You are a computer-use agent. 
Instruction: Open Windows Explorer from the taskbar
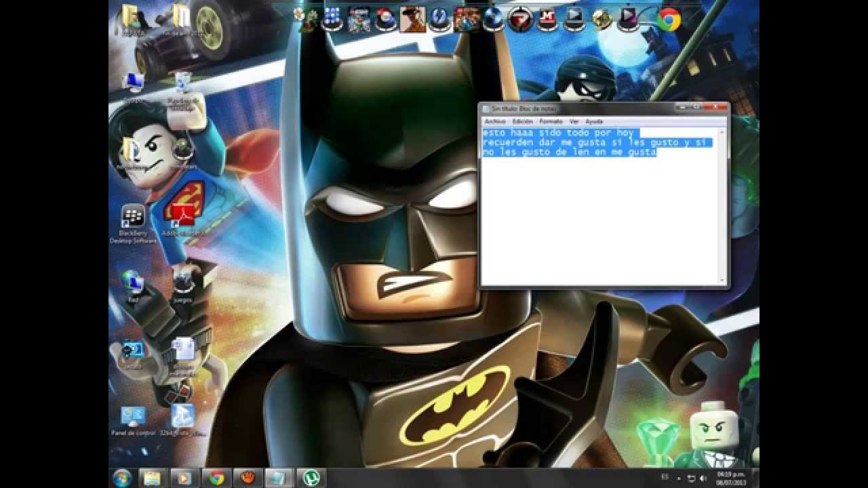(152, 478)
